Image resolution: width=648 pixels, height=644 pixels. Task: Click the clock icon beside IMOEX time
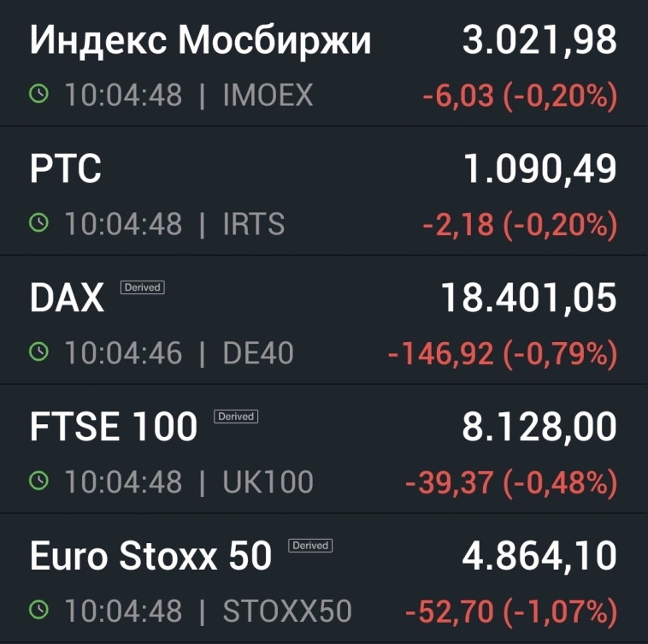38,94
